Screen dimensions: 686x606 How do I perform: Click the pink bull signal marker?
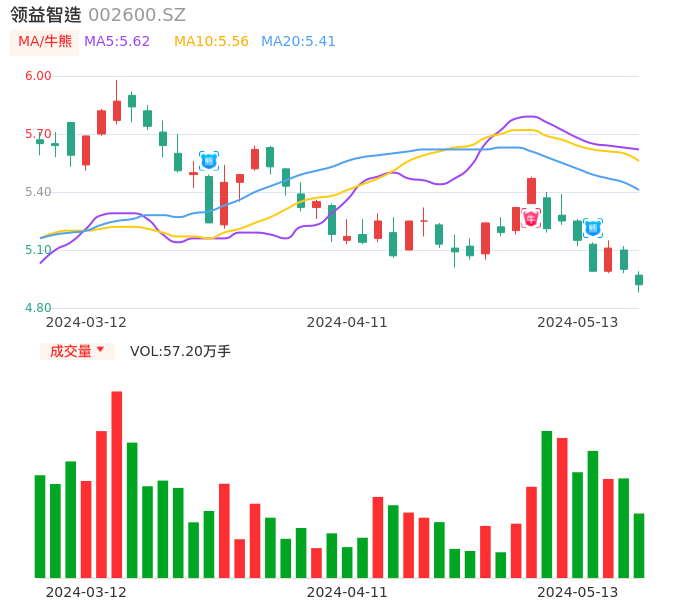[531, 217]
